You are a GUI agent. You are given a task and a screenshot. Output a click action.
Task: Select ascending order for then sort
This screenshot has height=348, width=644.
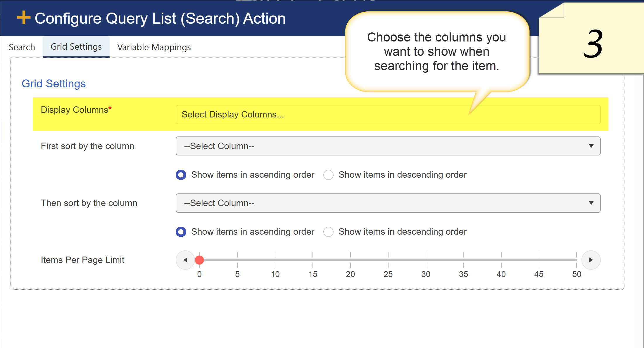(181, 232)
